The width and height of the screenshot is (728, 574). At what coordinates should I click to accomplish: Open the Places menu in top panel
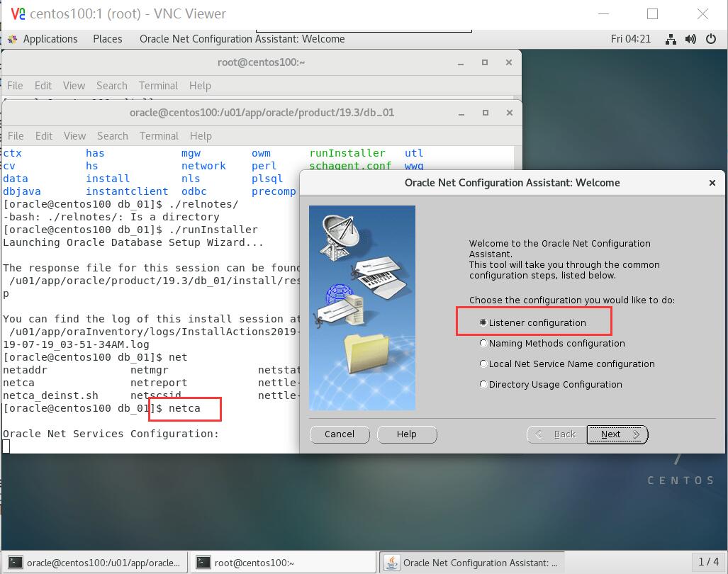pyautogui.click(x=108, y=39)
